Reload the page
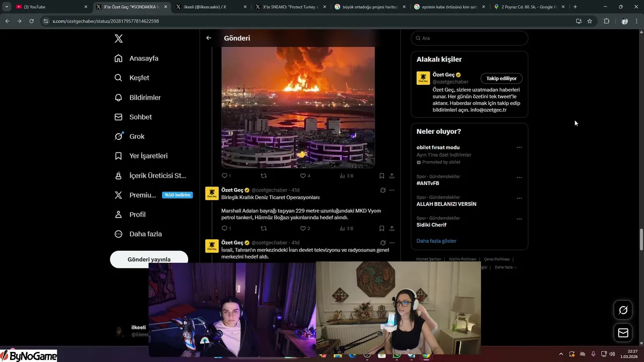Image resolution: width=644 pixels, height=362 pixels. [31, 21]
